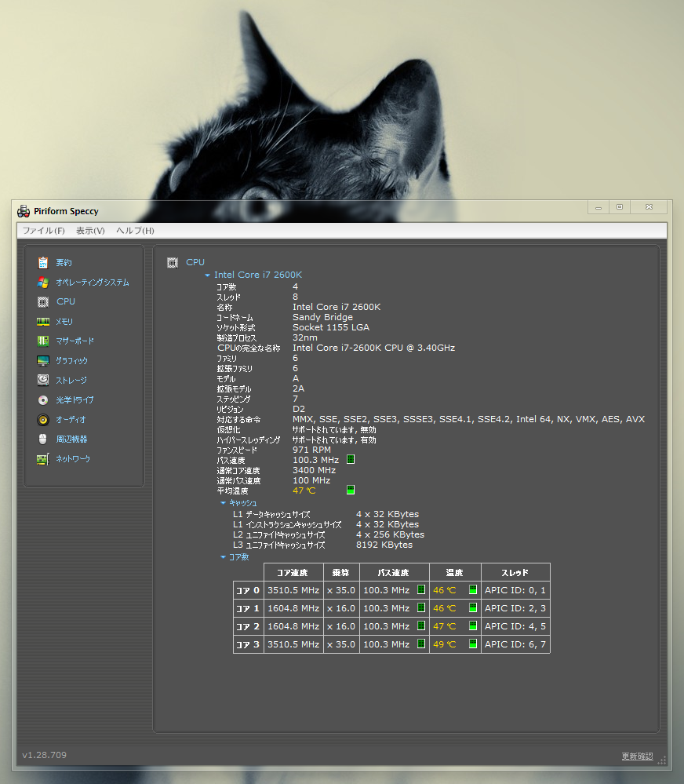
Task: Click Core 3 temperature green graph icon
Action: (x=473, y=644)
